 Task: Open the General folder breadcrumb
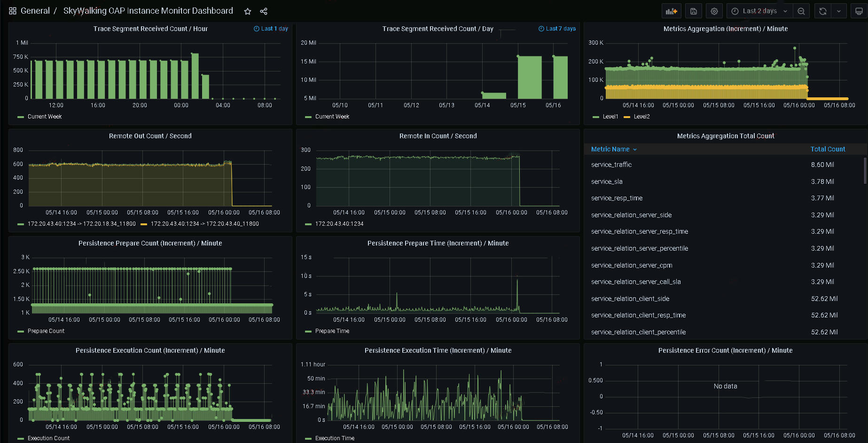[x=35, y=11]
